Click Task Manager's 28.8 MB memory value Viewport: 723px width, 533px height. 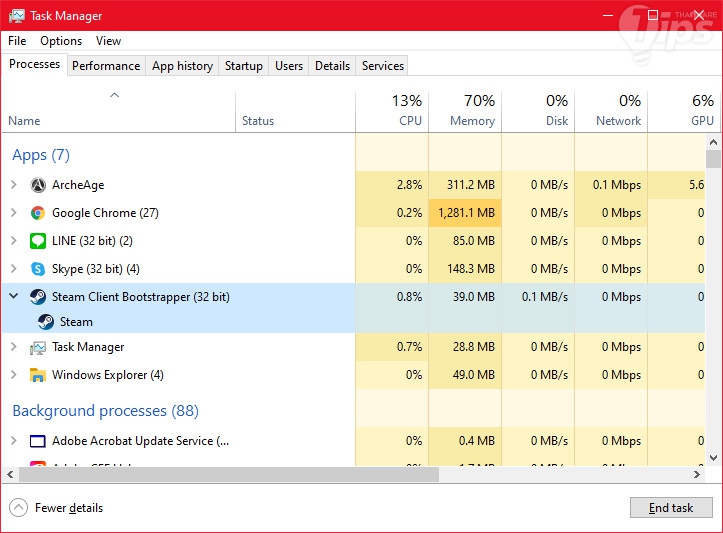tap(474, 347)
